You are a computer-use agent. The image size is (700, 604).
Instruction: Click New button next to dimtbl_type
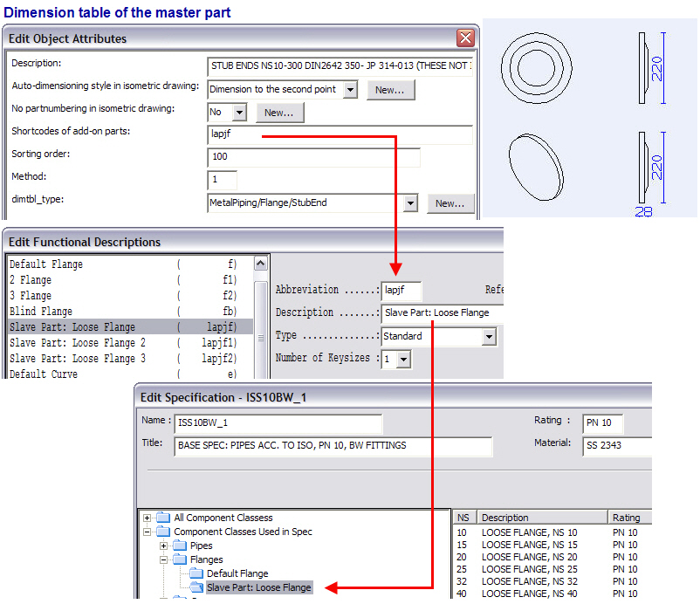click(450, 203)
